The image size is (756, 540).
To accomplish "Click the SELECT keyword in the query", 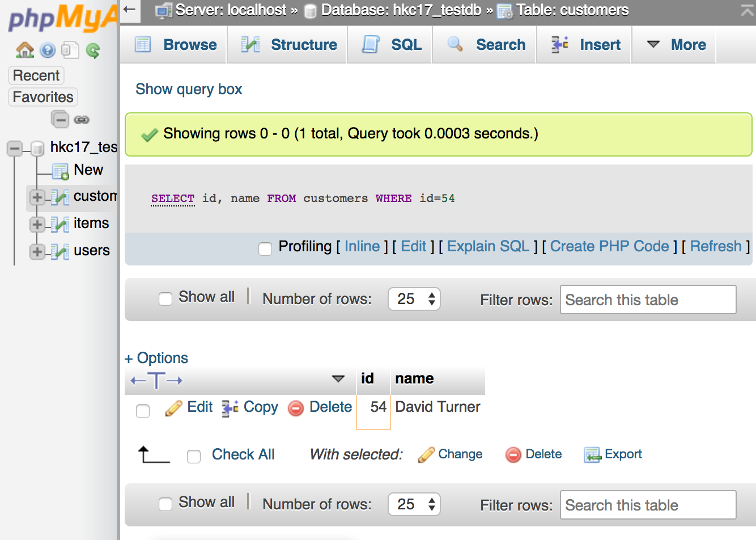I will click(173, 199).
